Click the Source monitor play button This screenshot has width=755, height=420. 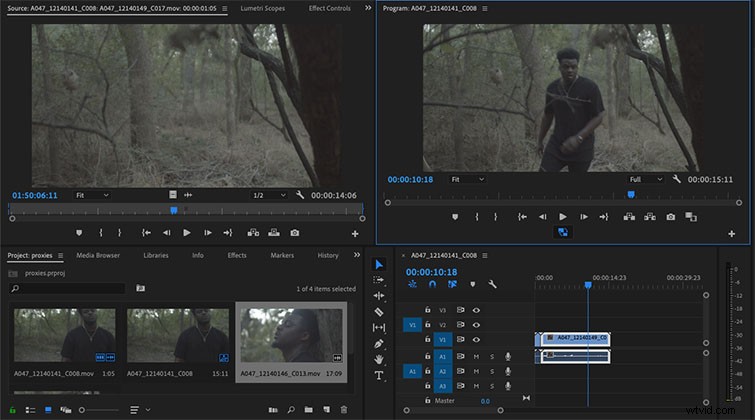tap(187, 233)
